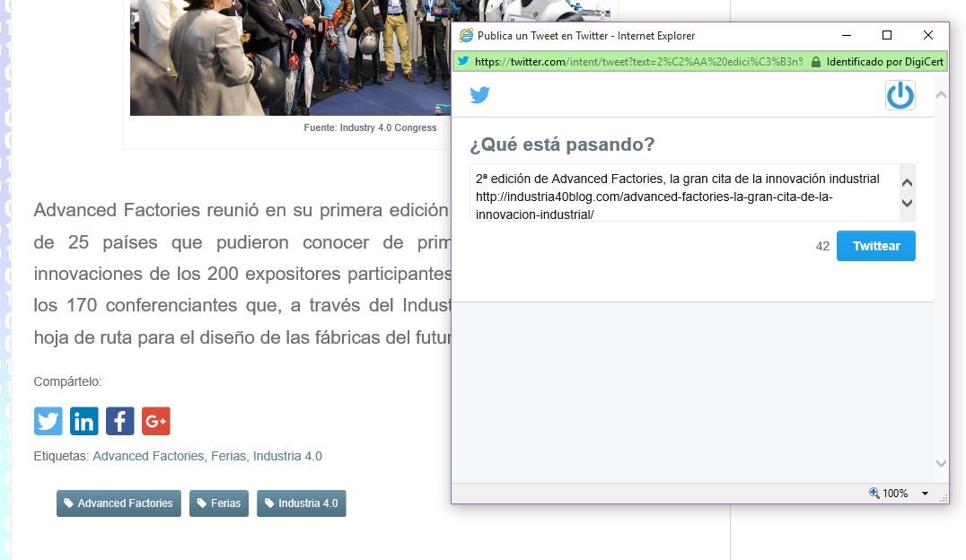Viewport: 966px width, 560px height.
Task: Click the popup window resize grip
Action: click(944, 498)
